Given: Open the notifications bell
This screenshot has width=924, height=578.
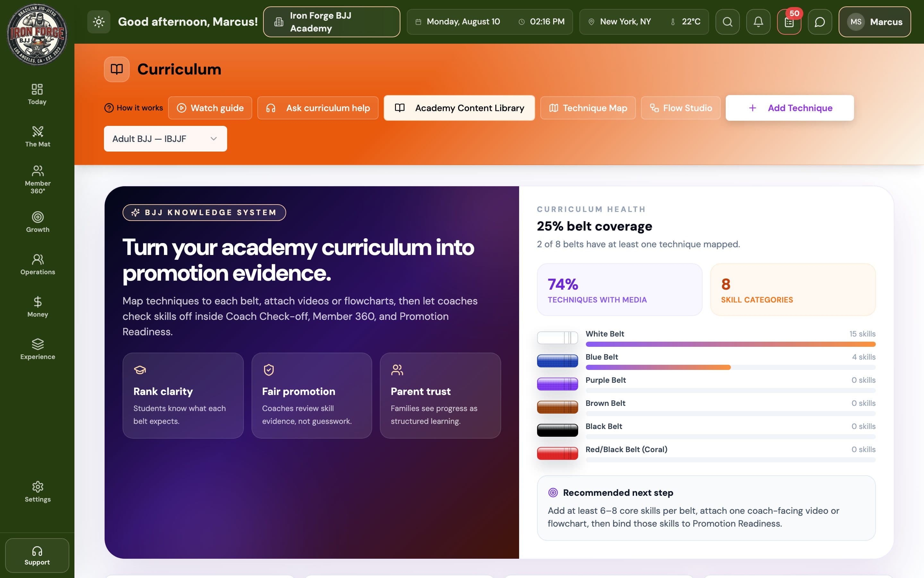Looking at the screenshot, I should 758,22.
